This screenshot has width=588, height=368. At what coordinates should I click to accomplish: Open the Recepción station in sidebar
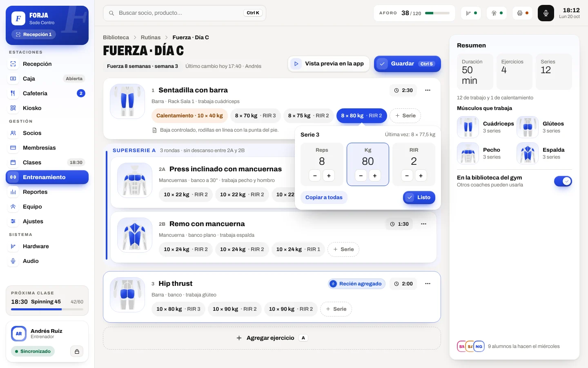click(x=47, y=64)
